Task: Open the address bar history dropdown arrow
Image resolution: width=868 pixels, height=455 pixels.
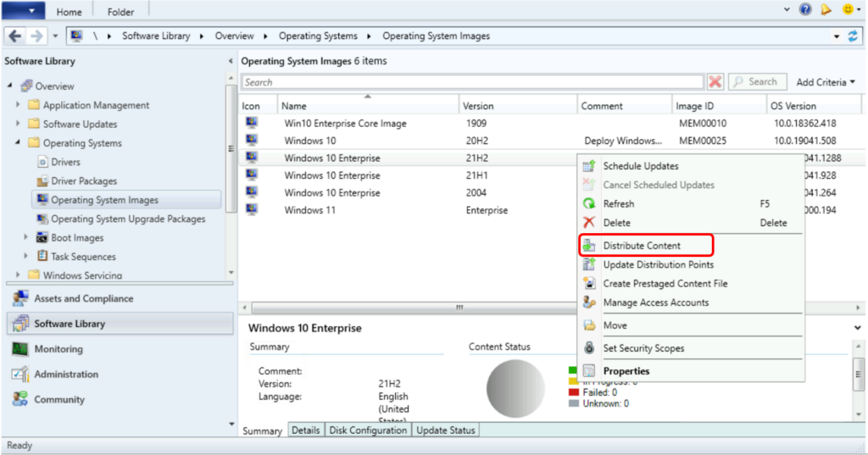Action: pyautogui.click(x=837, y=36)
